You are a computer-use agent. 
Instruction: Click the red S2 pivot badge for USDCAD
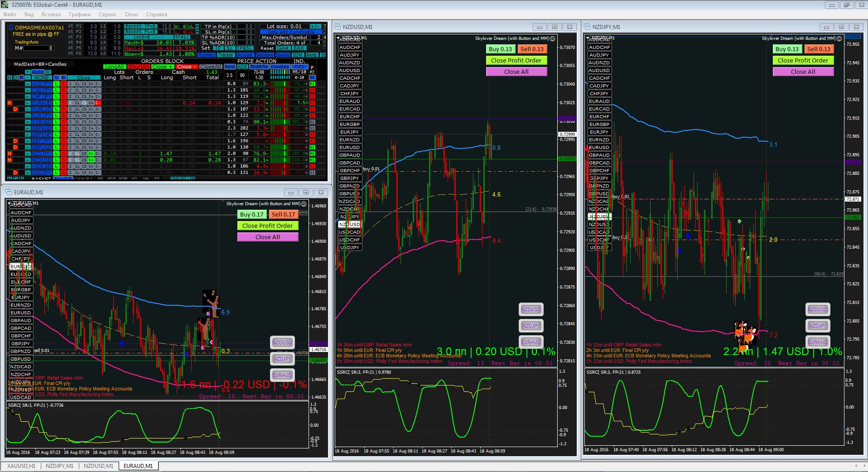(312, 166)
